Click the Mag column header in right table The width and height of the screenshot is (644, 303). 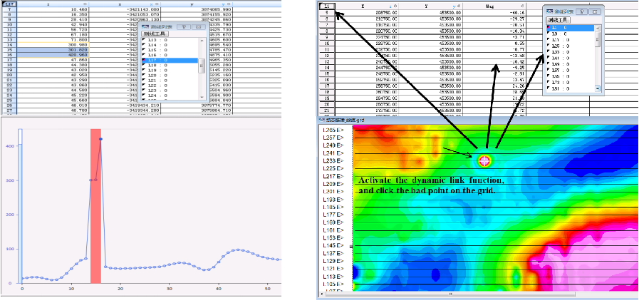pyautogui.click(x=494, y=6)
